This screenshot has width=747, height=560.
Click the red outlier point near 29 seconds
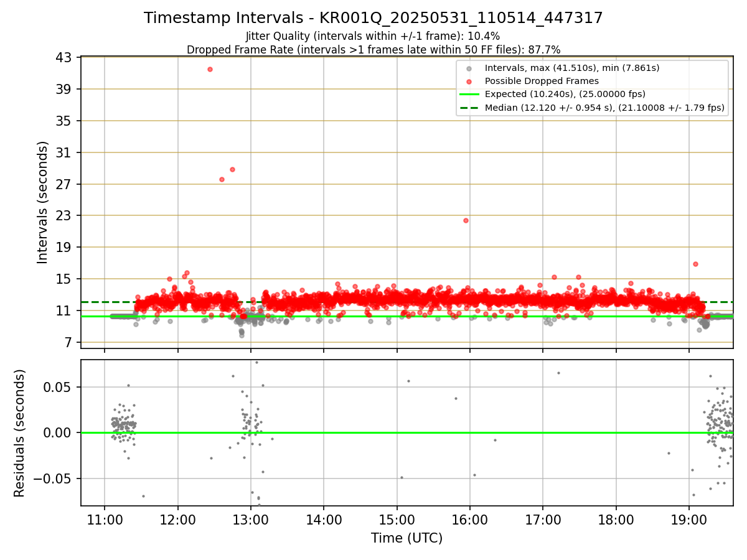(232, 169)
